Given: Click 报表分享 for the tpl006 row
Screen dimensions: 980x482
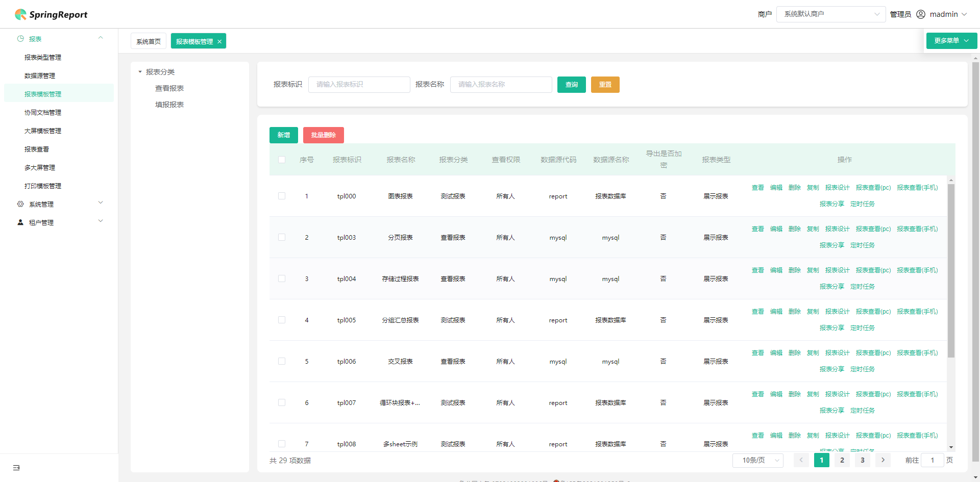Looking at the screenshot, I should pyautogui.click(x=832, y=369).
